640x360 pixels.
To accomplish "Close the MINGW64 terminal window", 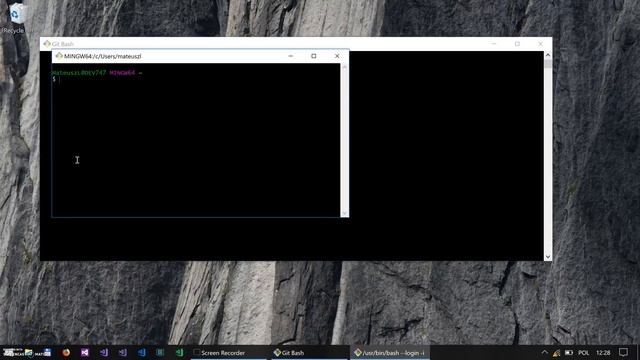I will [337, 56].
